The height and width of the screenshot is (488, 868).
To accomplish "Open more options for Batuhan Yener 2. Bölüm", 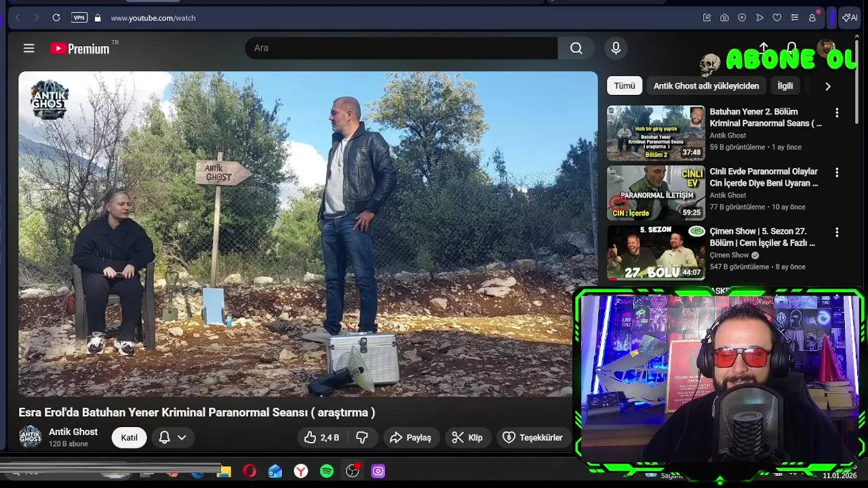I will (x=837, y=113).
